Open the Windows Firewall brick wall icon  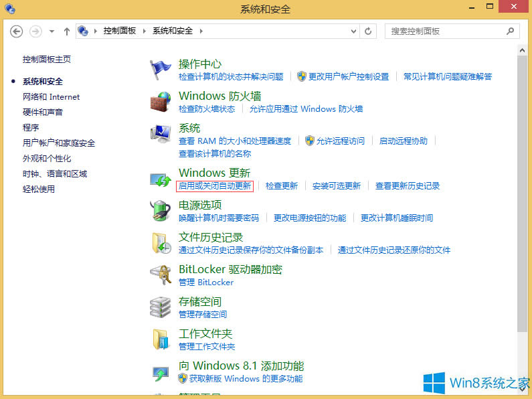pyautogui.click(x=161, y=102)
